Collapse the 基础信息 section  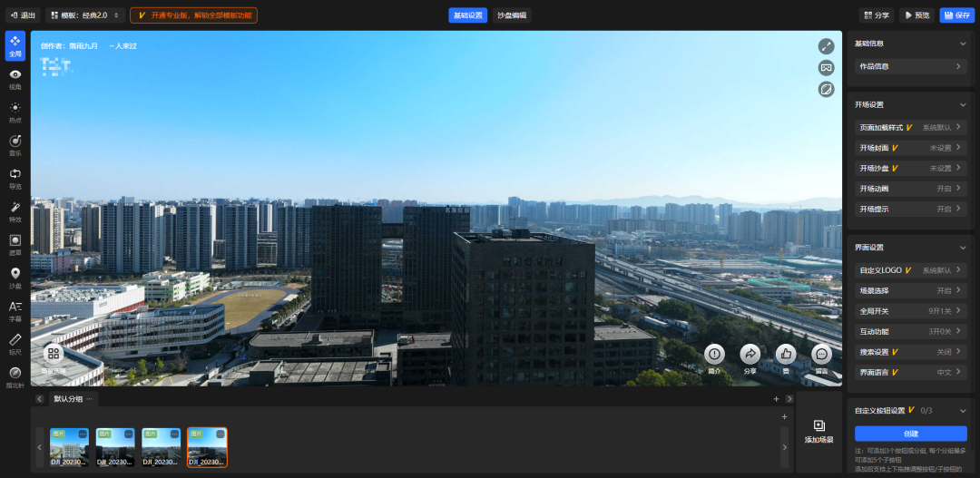click(963, 44)
